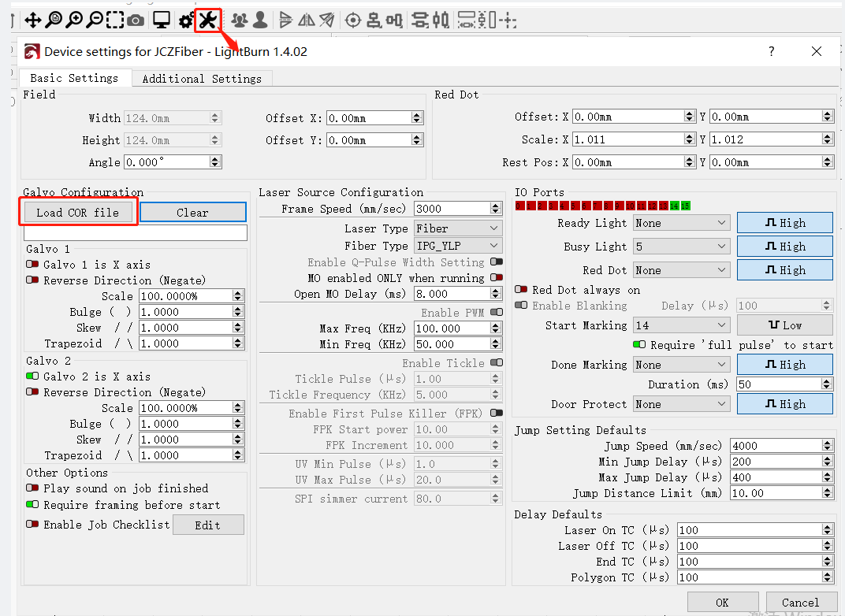Toggle Require 'full pulse' to start
This screenshot has width=845, height=616.
[x=639, y=344]
